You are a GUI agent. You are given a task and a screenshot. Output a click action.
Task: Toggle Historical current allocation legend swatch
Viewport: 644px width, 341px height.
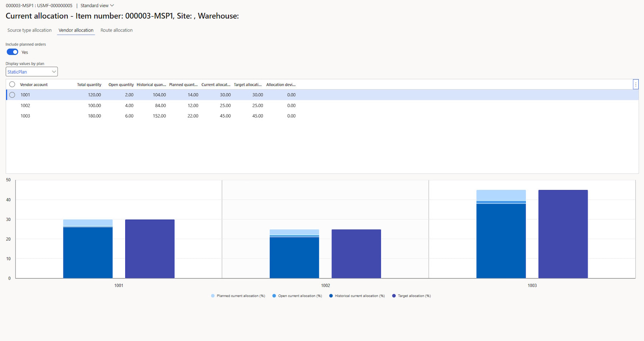[331, 296]
